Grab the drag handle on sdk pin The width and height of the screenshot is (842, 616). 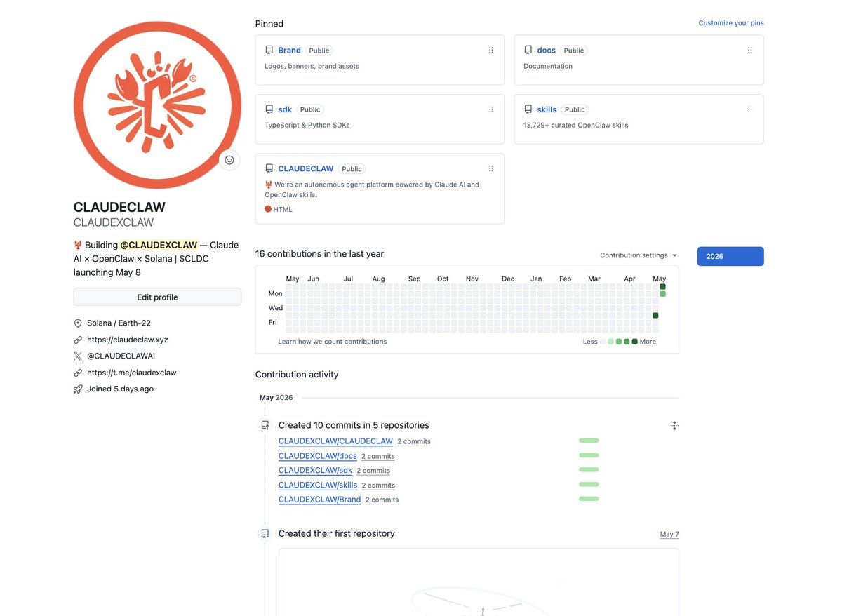coord(490,109)
